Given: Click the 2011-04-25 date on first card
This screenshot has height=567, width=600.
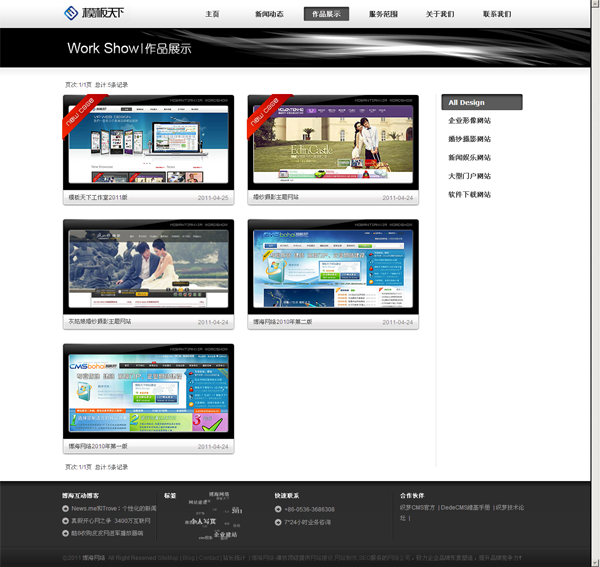Looking at the screenshot, I should tap(213, 198).
